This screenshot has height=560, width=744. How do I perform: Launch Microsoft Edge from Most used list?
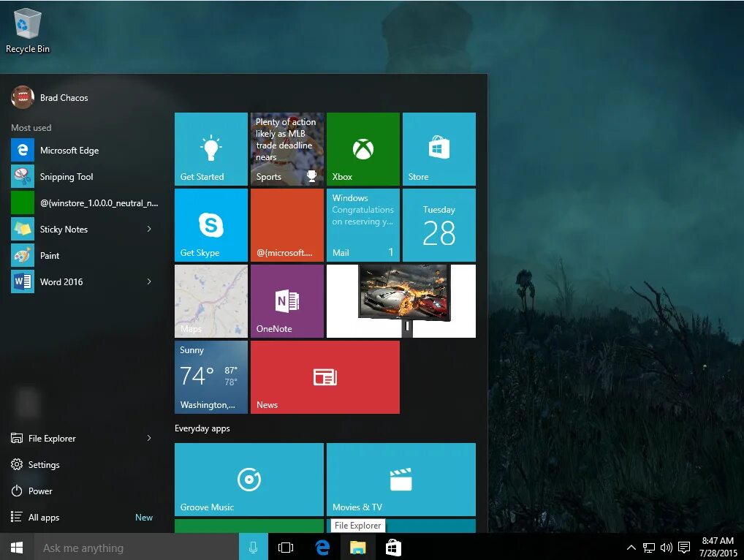(85, 151)
